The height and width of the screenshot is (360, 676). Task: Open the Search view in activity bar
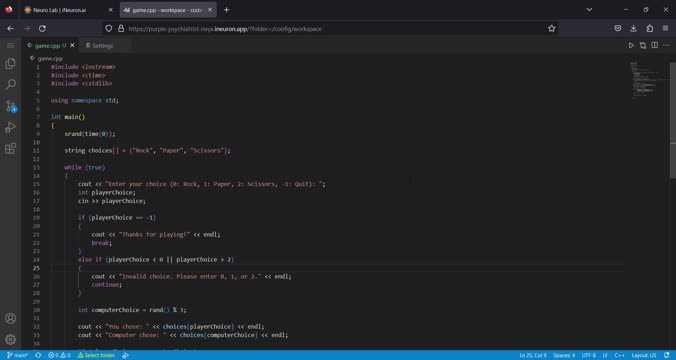tap(10, 85)
